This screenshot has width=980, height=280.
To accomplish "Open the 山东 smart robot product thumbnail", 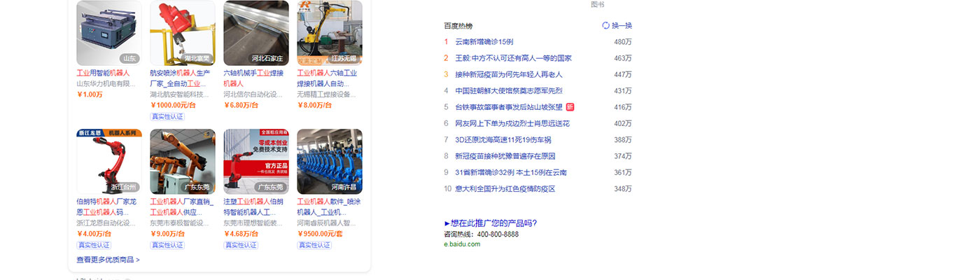I will pyautogui.click(x=108, y=33).
